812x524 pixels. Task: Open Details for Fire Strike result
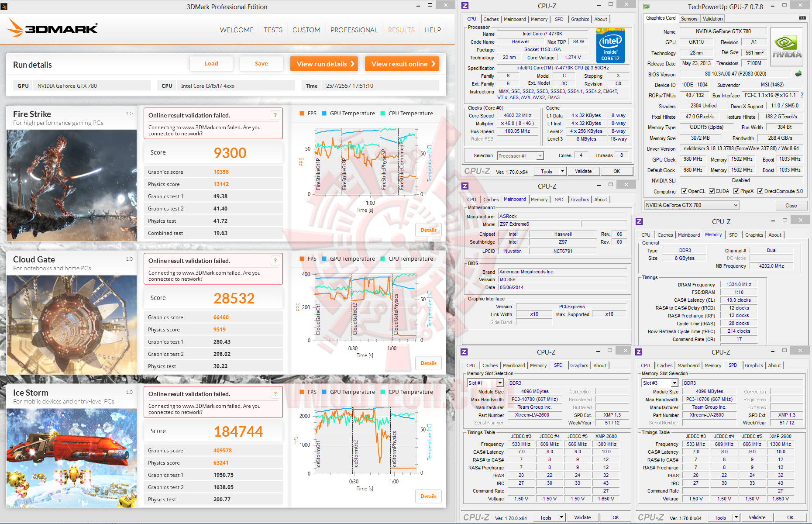point(428,230)
